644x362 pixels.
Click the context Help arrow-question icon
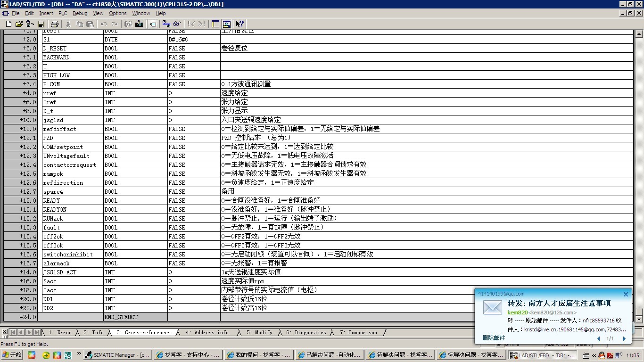coord(240,24)
